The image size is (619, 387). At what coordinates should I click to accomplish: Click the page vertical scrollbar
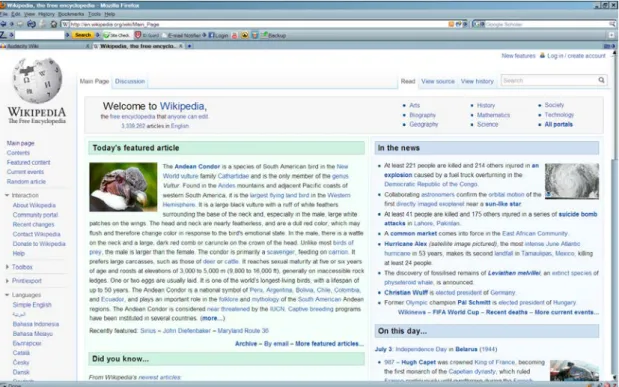[615, 217]
